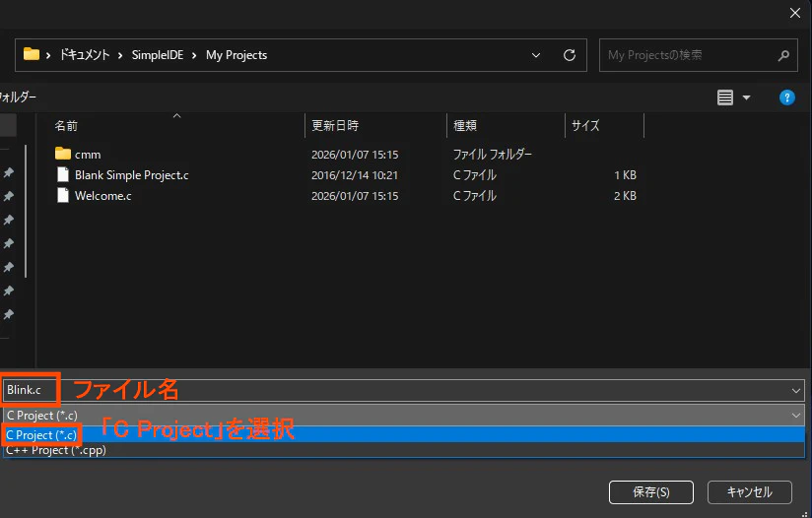812x518 pixels.
Task: Click the first pin icon in navigation pane
Action: tap(9, 173)
